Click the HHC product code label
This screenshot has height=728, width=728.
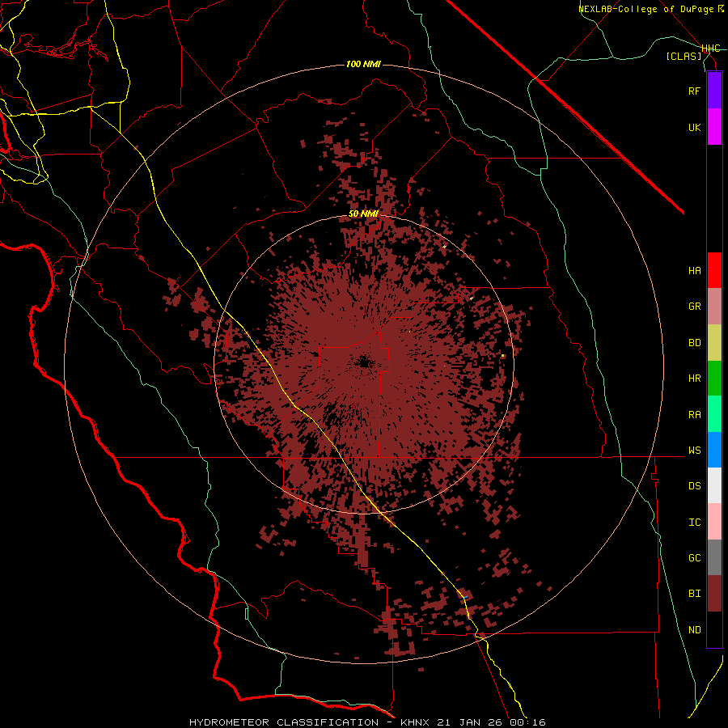pyautogui.click(x=711, y=49)
